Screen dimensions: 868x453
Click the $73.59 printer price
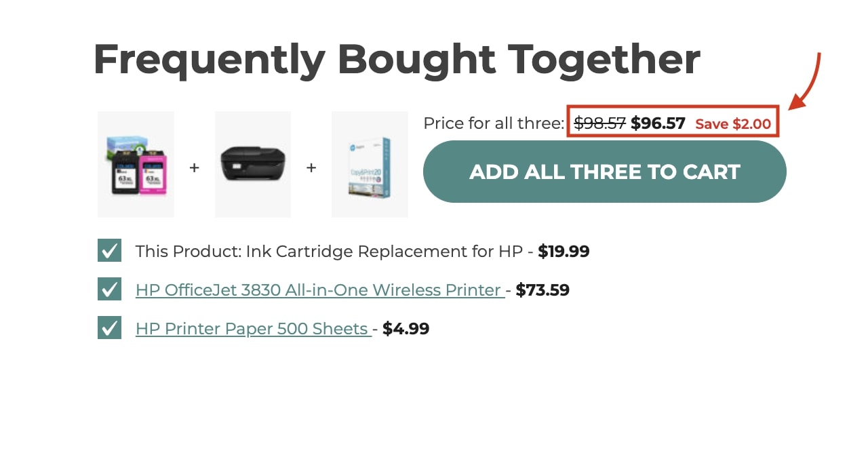pos(542,290)
